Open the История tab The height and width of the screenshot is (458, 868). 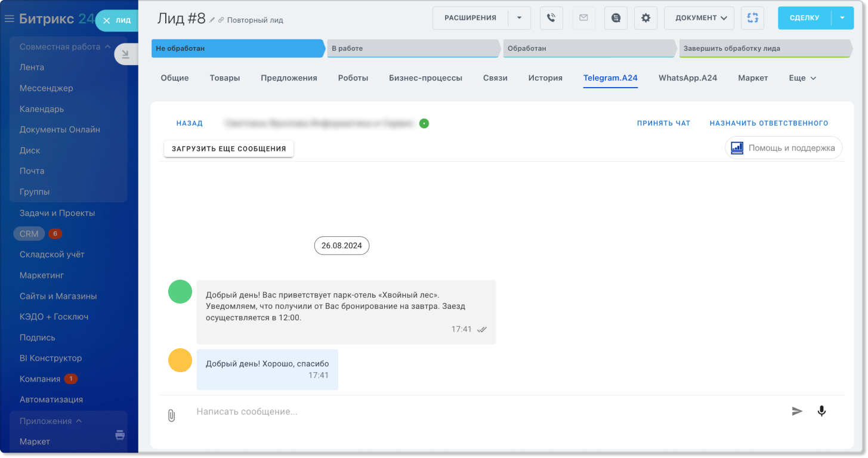tap(545, 78)
